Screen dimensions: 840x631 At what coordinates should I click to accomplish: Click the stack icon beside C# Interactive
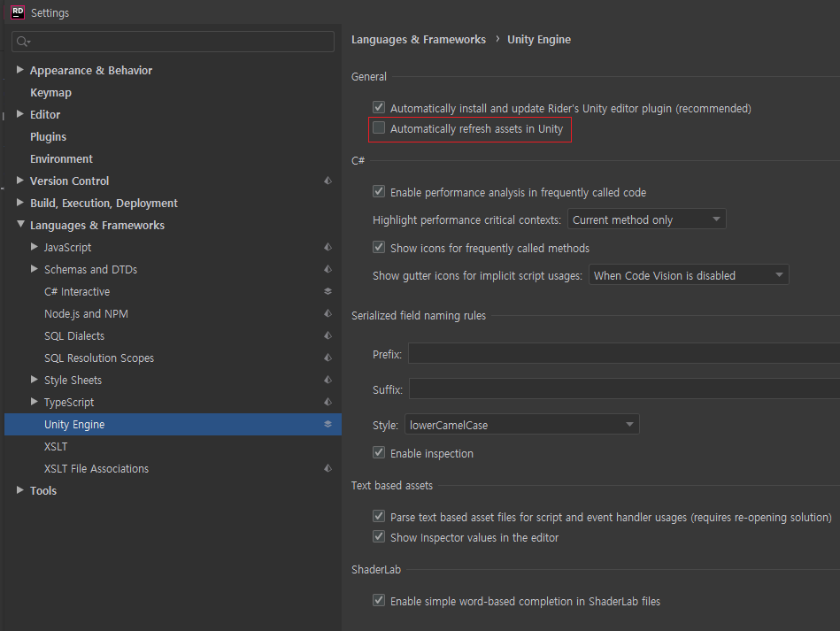(x=328, y=291)
